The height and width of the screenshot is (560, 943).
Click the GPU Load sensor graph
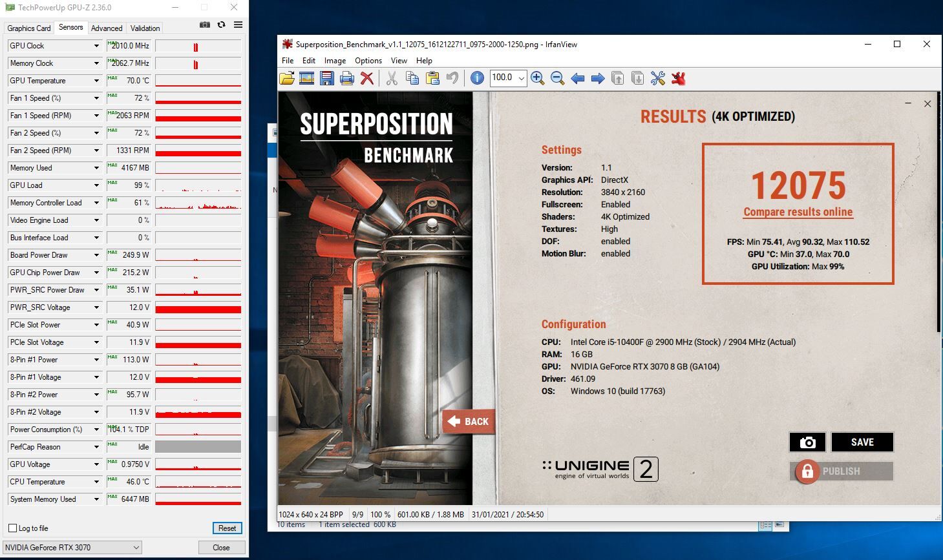(x=198, y=185)
